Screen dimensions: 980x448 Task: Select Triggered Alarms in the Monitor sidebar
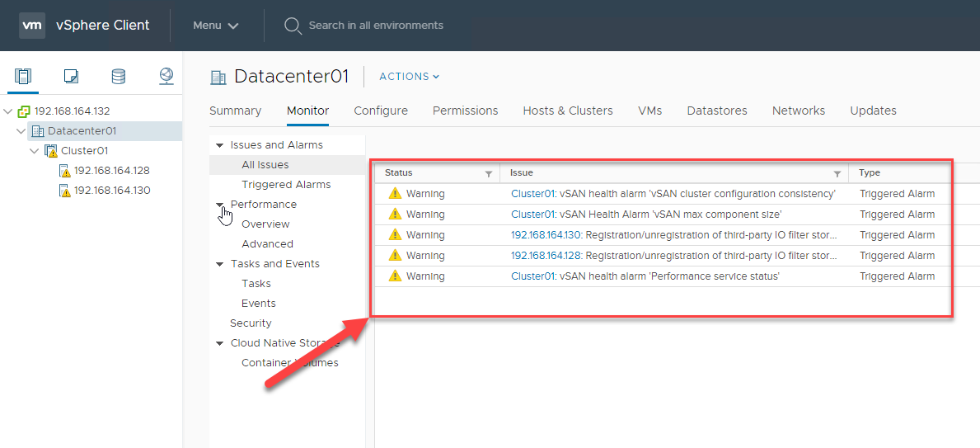[x=287, y=185]
